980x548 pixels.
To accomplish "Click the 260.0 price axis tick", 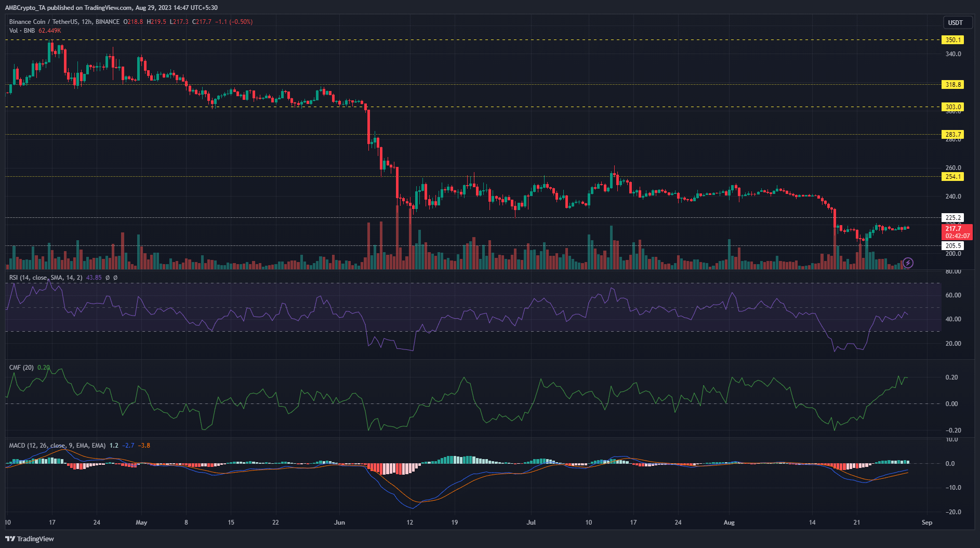I will point(953,168).
